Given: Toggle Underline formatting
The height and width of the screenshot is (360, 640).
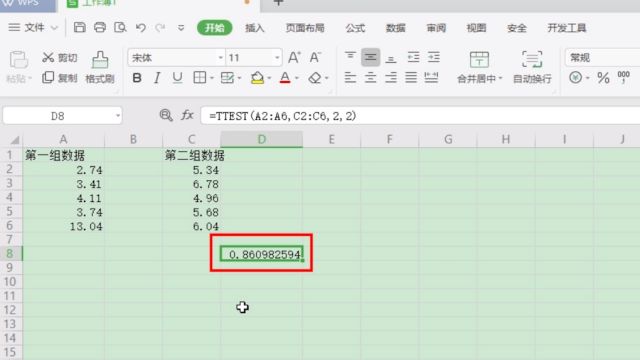Looking at the screenshot, I should coord(178,78).
